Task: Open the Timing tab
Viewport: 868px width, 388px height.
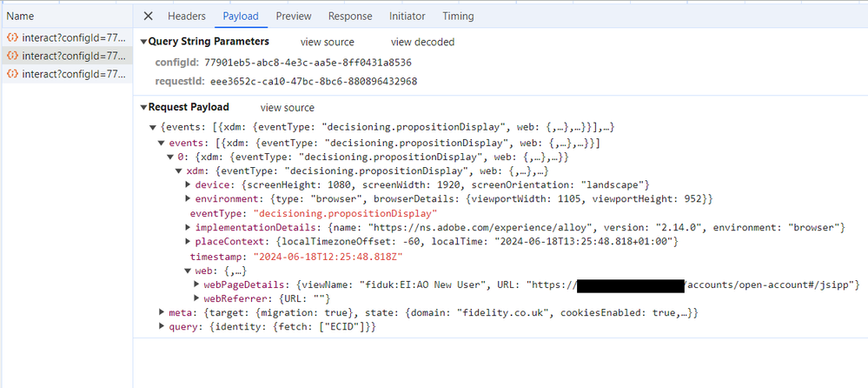Action: (458, 17)
